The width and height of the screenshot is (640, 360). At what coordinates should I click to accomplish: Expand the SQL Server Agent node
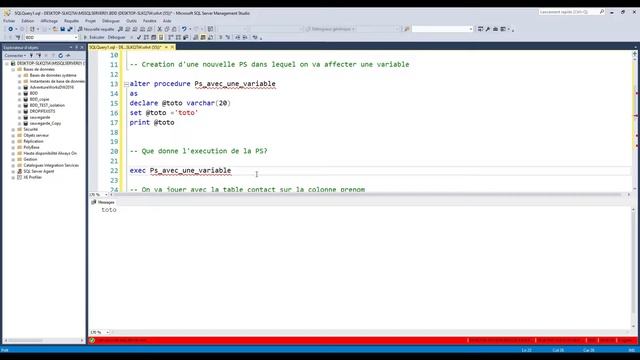[13, 171]
